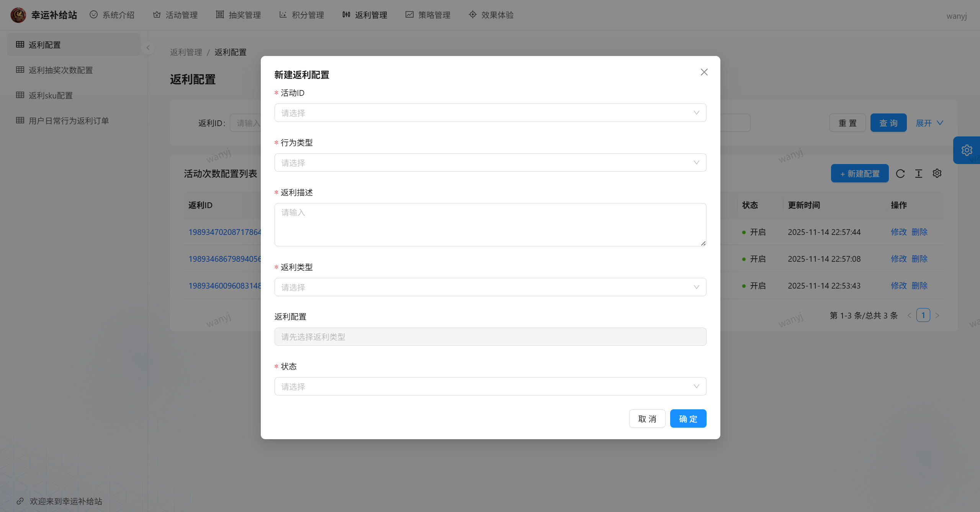
Task: Click the column height density icon
Action: pos(918,174)
